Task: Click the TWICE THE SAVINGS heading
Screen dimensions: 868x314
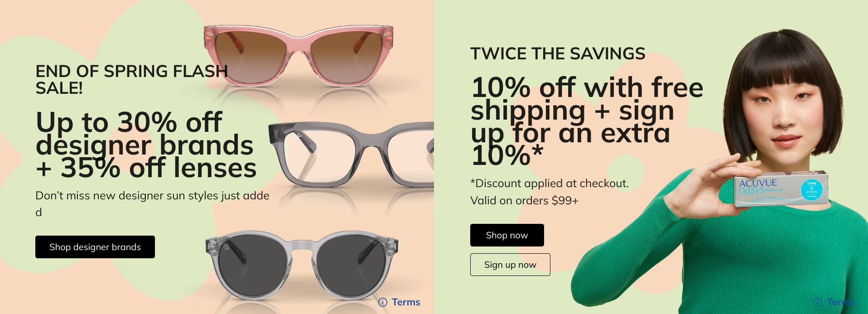Action: click(558, 53)
